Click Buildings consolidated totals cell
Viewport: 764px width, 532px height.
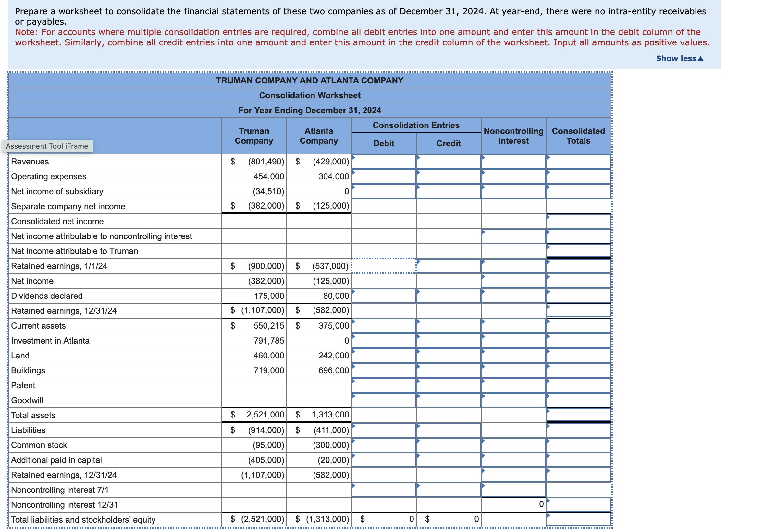(578, 371)
